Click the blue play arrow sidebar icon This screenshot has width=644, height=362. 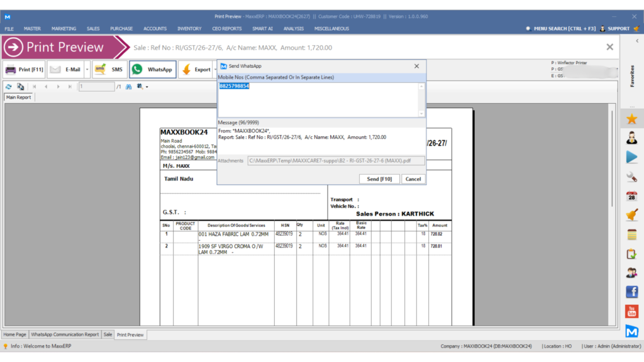click(x=631, y=157)
